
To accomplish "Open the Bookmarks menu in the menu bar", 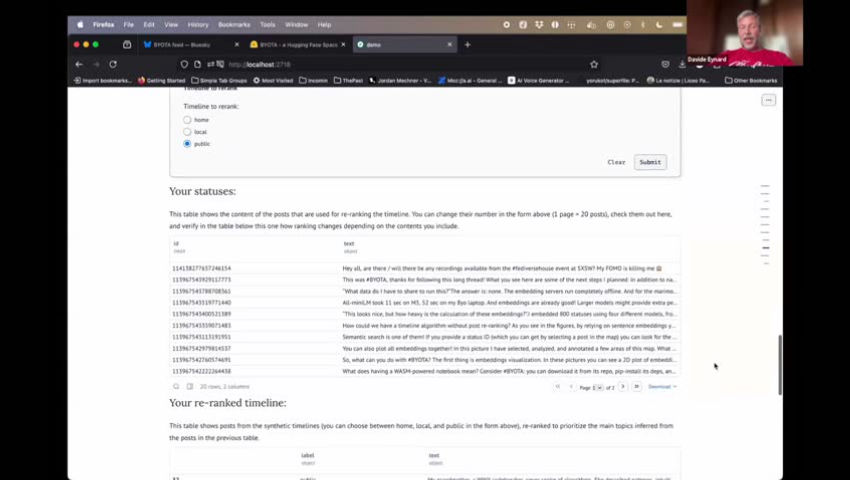I will click(x=234, y=24).
